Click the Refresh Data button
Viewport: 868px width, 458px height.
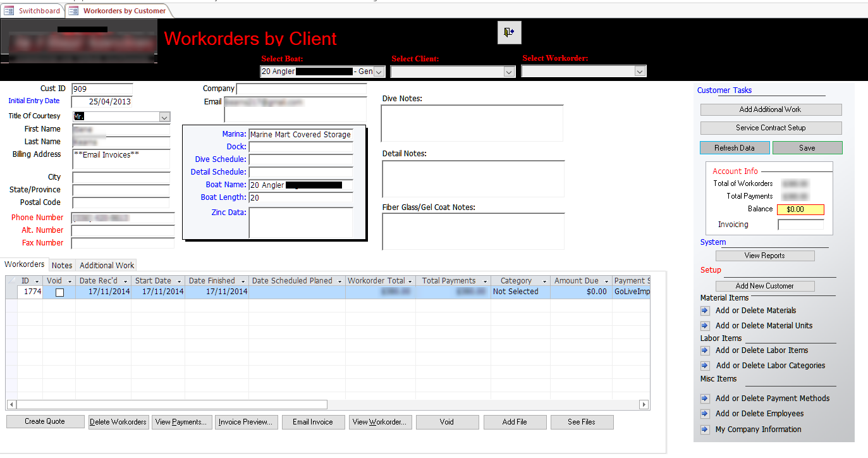point(735,148)
